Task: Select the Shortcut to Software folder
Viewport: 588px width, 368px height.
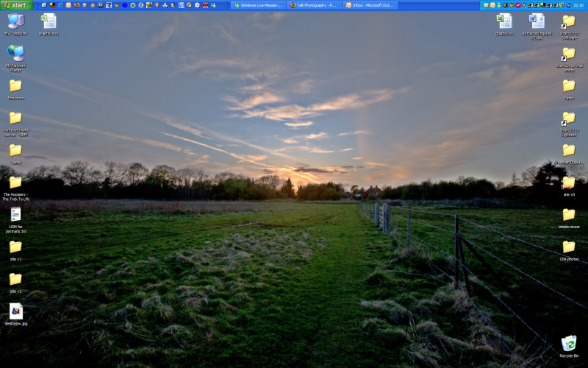Action: pos(568,21)
